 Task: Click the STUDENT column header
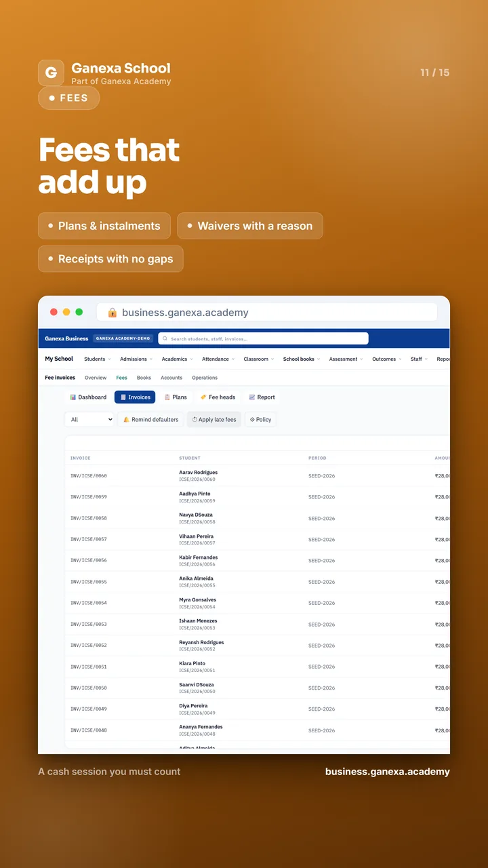click(190, 458)
